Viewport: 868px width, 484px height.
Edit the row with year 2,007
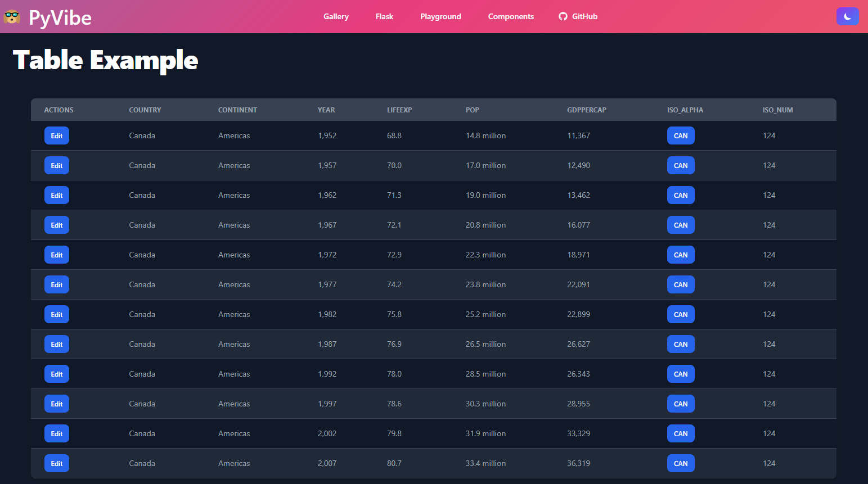57,463
